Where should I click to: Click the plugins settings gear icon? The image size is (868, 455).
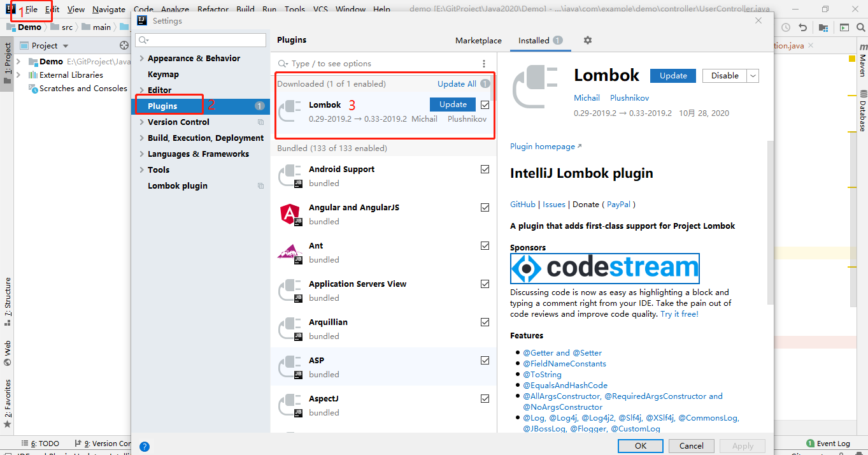click(x=587, y=40)
